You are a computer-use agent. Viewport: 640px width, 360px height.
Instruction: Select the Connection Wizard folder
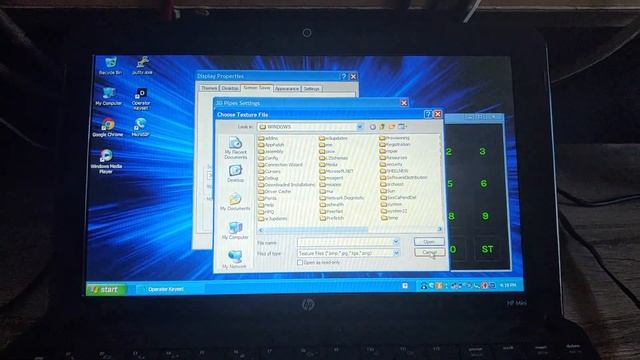pyautogui.click(x=280, y=165)
